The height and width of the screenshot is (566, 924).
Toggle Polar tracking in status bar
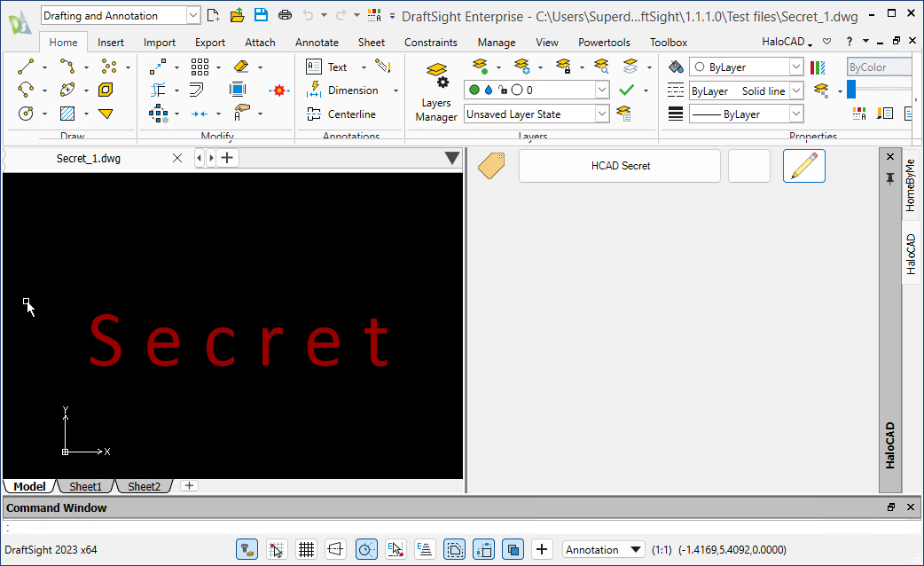(x=365, y=549)
